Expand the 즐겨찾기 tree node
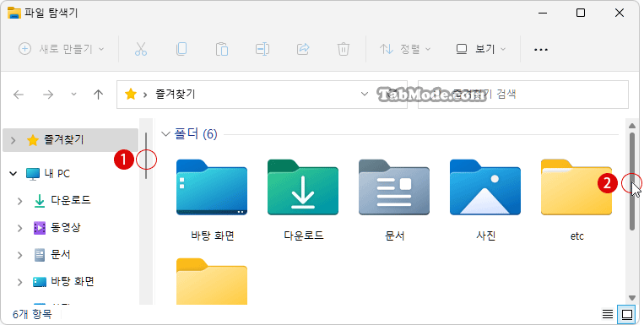 [x=14, y=140]
